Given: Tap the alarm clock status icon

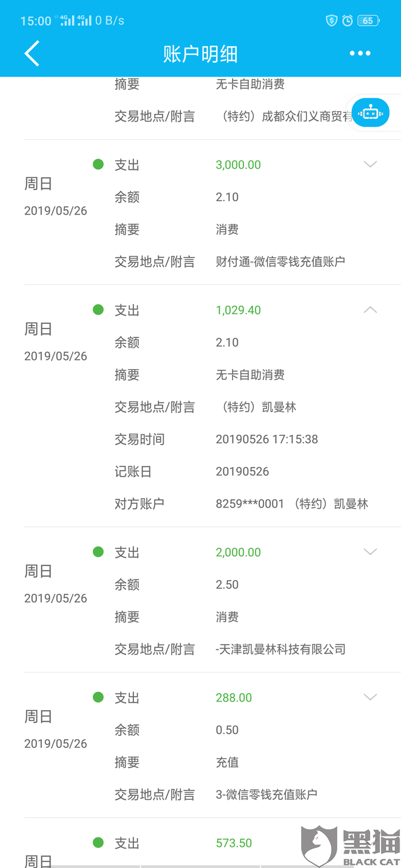Looking at the screenshot, I should pos(348,21).
